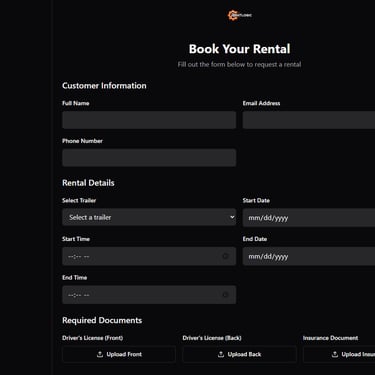Image resolution: width=375 pixels, height=375 pixels.
Task: Click the Phone Number label
Action: click(82, 141)
